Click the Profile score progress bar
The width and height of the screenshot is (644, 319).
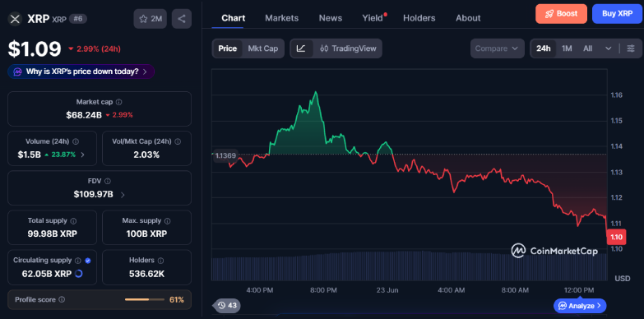pyautogui.click(x=144, y=300)
